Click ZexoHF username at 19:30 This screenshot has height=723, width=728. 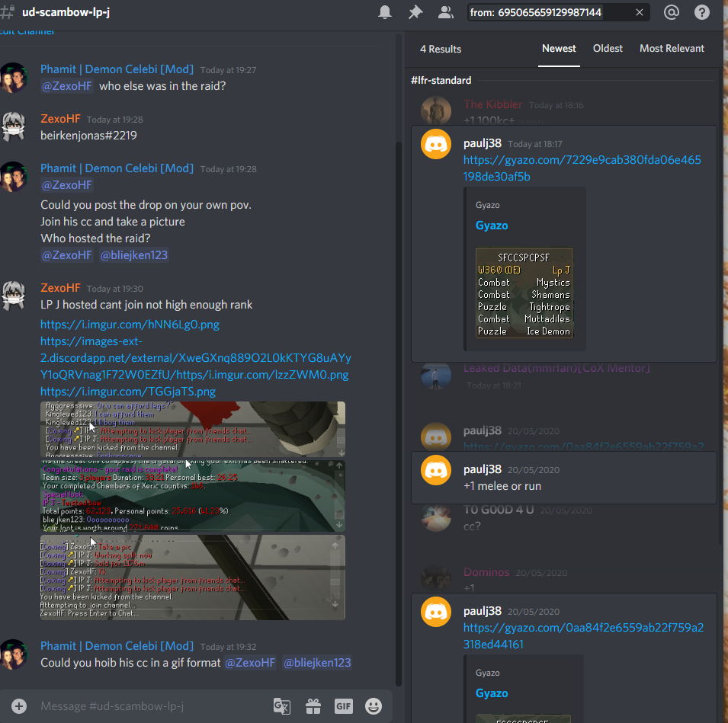60,288
